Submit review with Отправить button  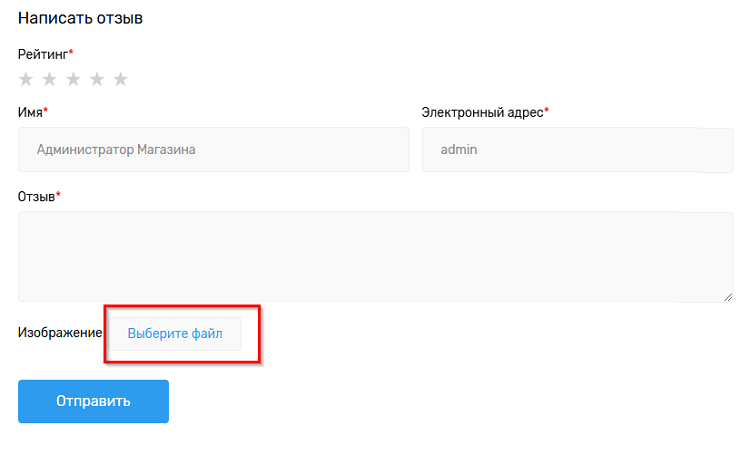(x=93, y=401)
